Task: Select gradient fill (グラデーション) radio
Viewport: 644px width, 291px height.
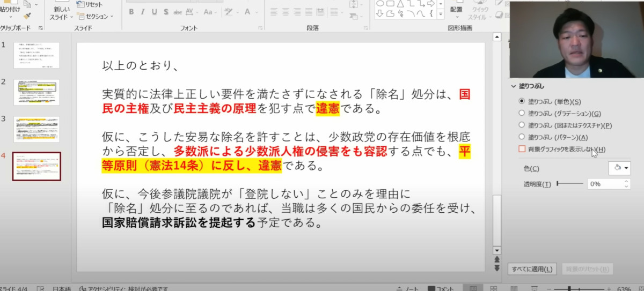Action: [522, 113]
